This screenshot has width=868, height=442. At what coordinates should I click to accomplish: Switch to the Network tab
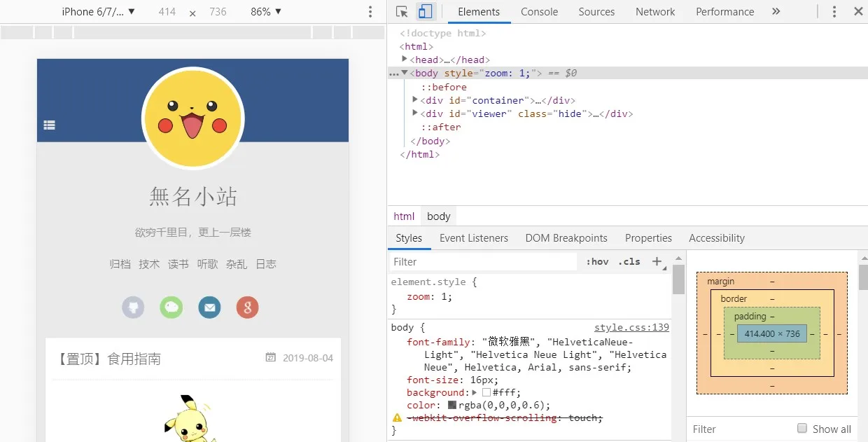click(655, 12)
